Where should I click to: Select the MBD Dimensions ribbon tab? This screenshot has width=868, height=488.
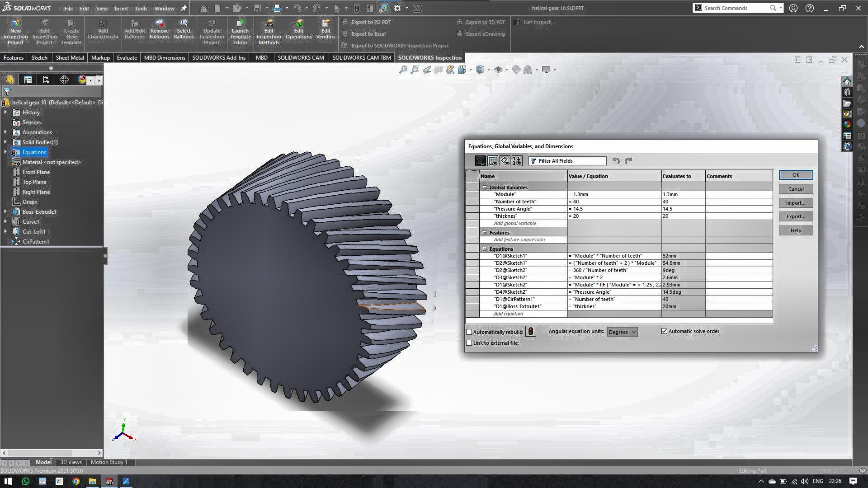(165, 57)
